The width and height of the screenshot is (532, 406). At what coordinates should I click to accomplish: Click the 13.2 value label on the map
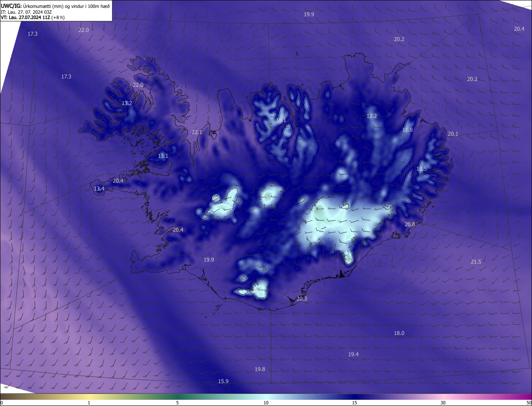[x=127, y=103]
